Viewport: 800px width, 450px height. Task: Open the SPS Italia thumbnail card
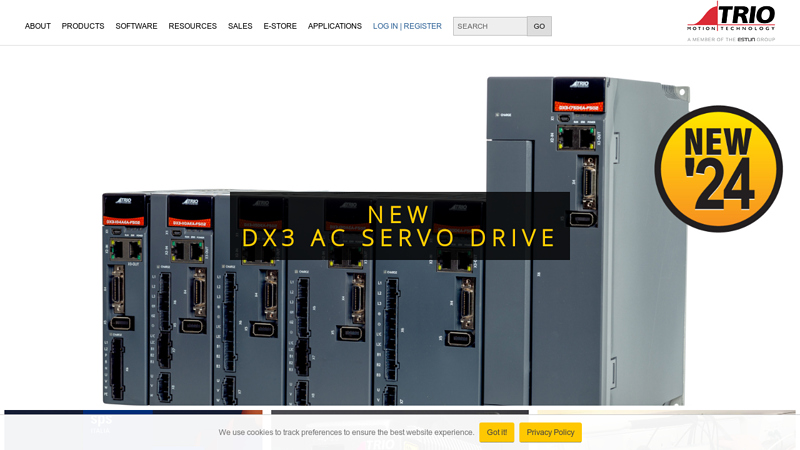tap(133, 430)
